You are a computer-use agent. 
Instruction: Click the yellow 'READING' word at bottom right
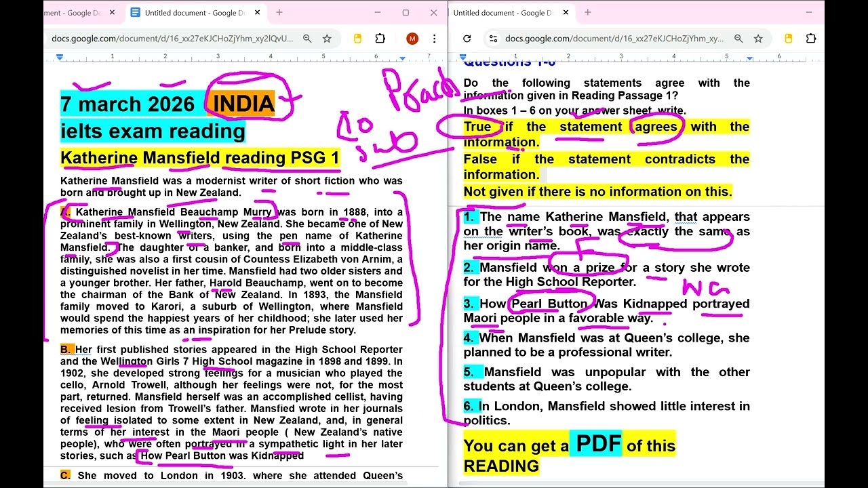pos(501,466)
